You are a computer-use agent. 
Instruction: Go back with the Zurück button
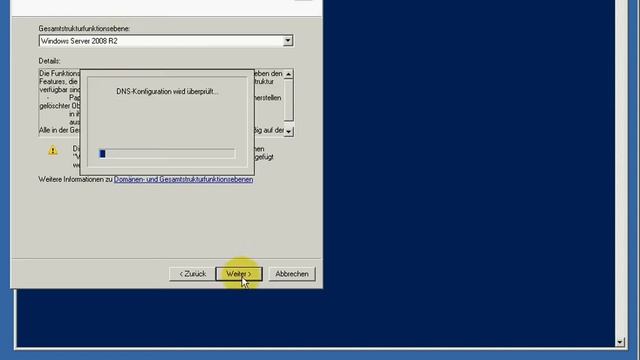coord(193,274)
